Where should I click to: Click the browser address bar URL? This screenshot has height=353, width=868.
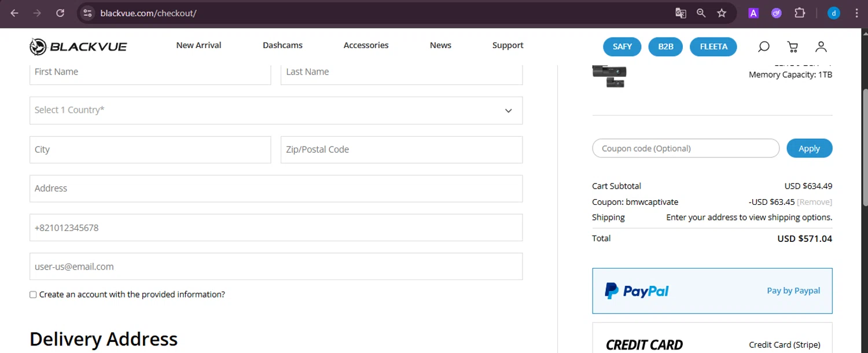pyautogui.click(x=148, y=13)
